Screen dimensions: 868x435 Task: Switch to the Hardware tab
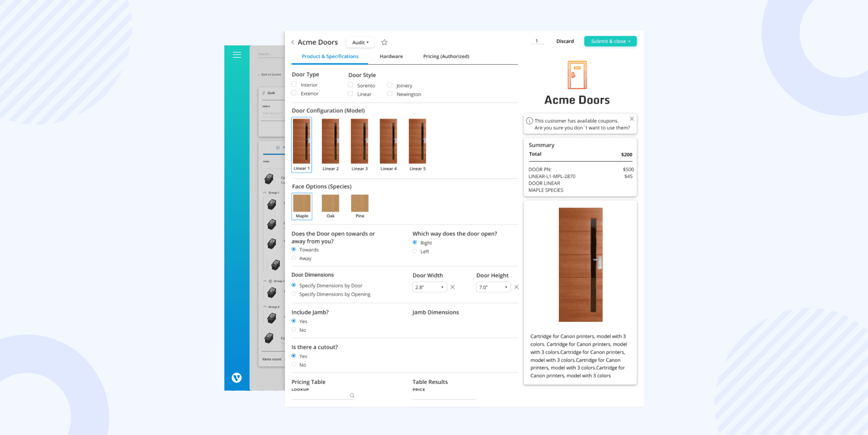pos(391,57)
